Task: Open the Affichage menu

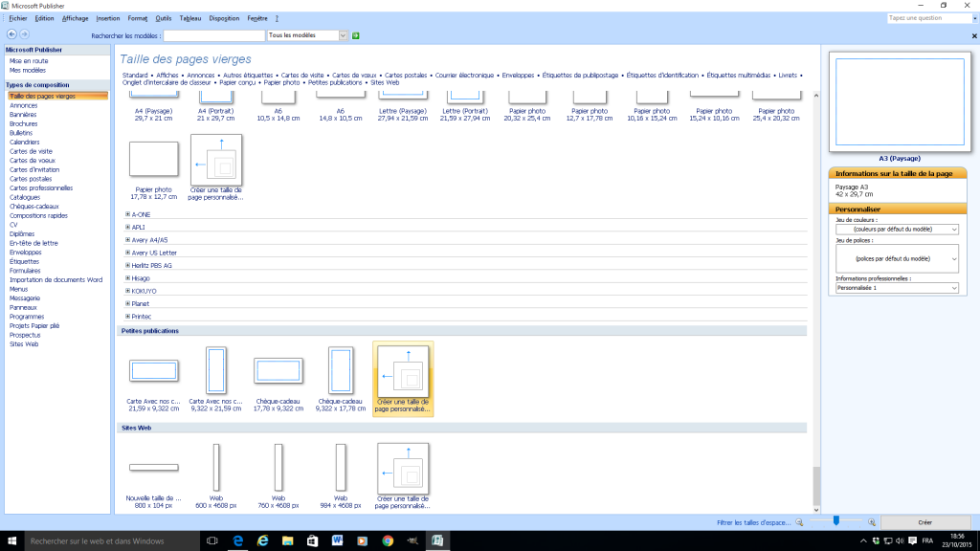Action: [75, 19]
